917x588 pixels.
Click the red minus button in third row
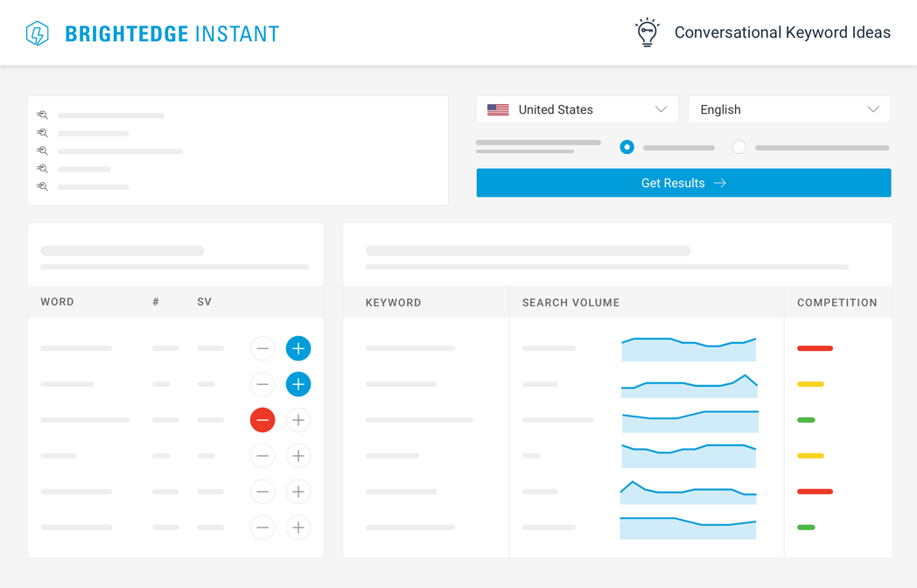tap(262, 420)
